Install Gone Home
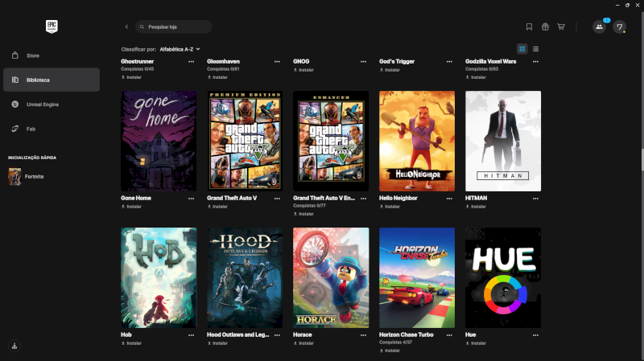Screen dimensions: 644x361 pos(131,207)
